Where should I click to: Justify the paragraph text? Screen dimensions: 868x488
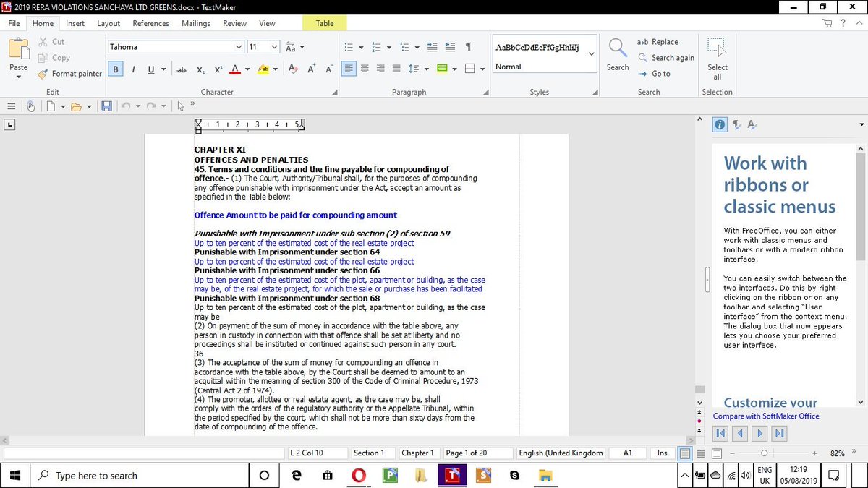click(x=396, y=69)
